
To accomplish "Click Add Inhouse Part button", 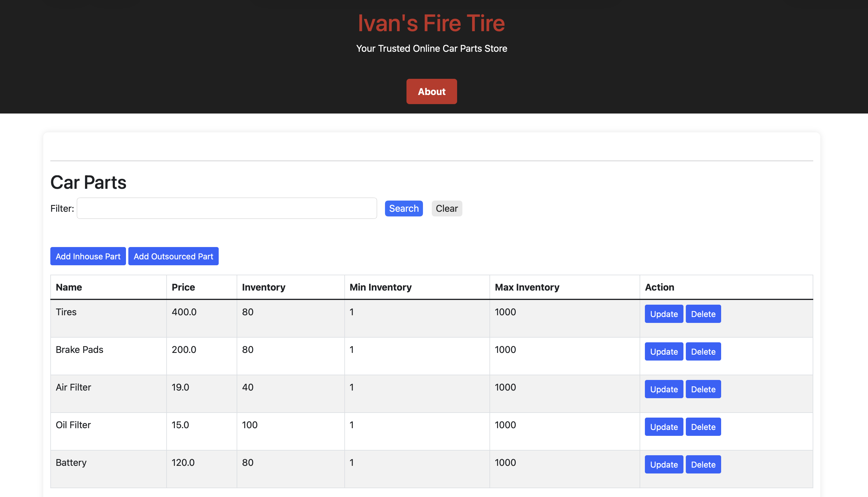I will (88, 256).
